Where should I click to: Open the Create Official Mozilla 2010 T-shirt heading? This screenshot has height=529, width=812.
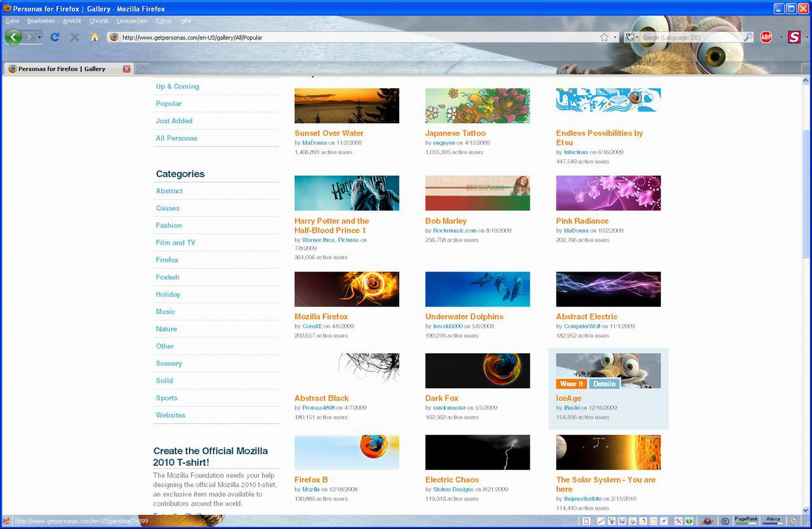[x=211, y=457]
